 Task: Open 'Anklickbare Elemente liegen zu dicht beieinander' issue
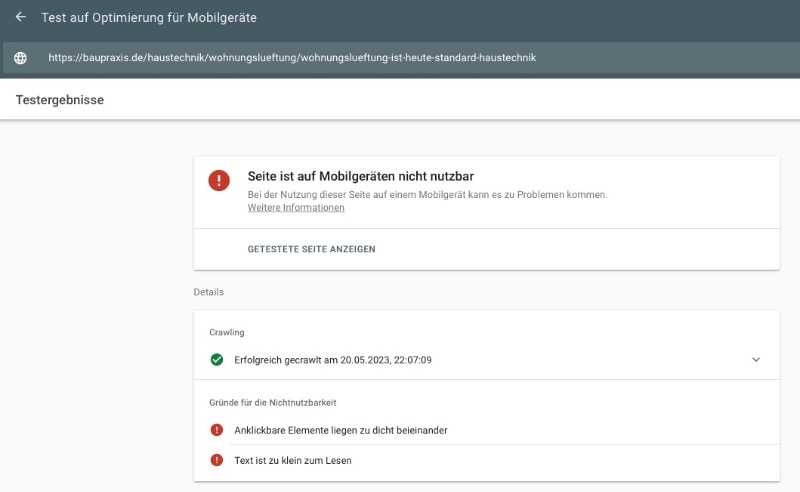(x=487, y=430)
